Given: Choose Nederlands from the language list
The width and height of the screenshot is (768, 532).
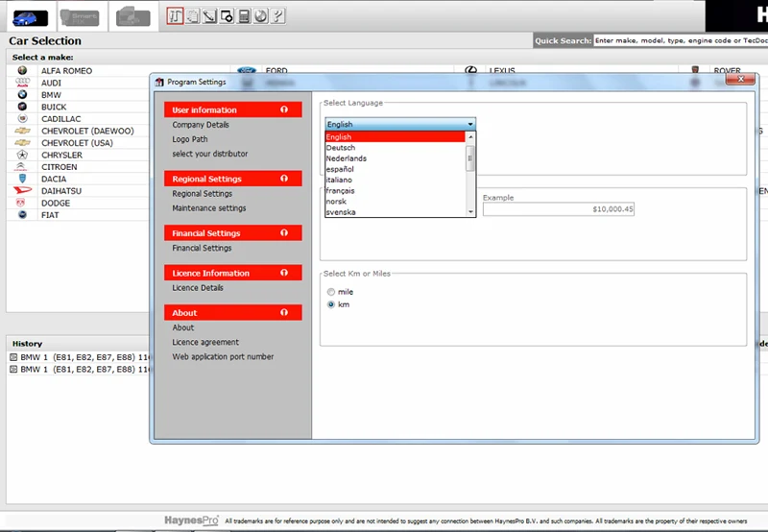Looking at the screenshot, I should click(x=395, y=158).
